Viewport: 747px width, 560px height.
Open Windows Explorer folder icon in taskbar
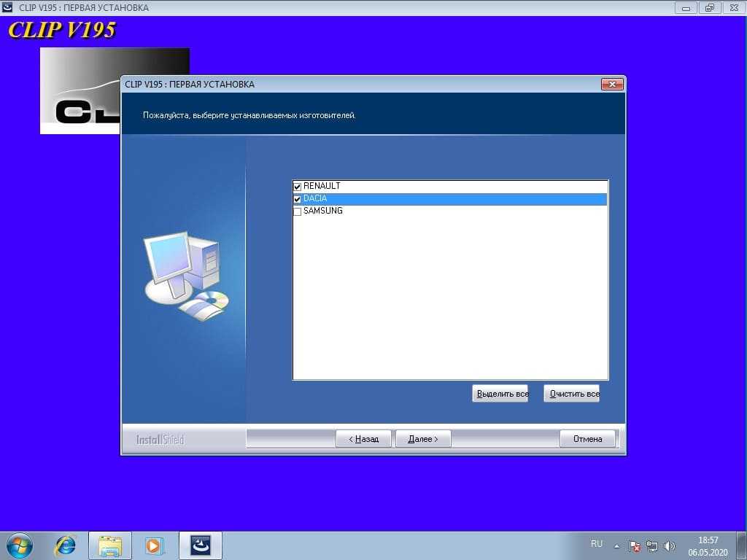pos(110,545)
